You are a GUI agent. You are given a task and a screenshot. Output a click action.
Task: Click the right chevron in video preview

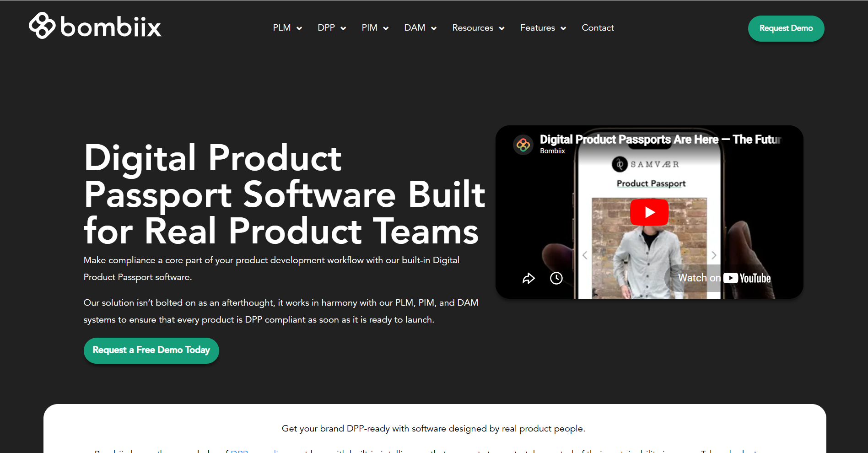(714, 255)
